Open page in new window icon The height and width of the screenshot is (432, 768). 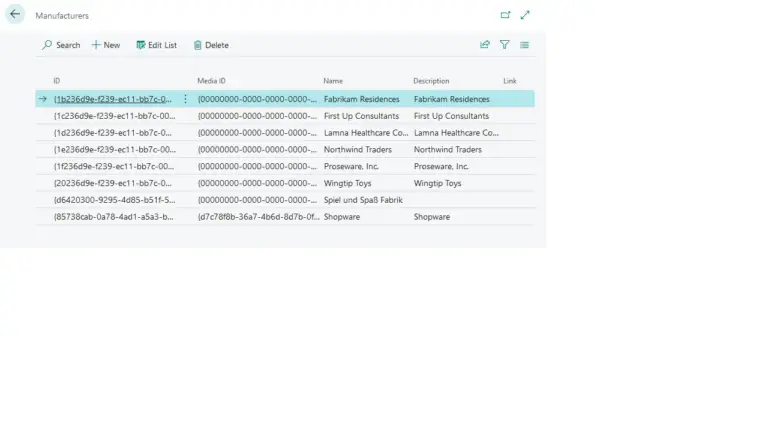(x=505, y=15)
